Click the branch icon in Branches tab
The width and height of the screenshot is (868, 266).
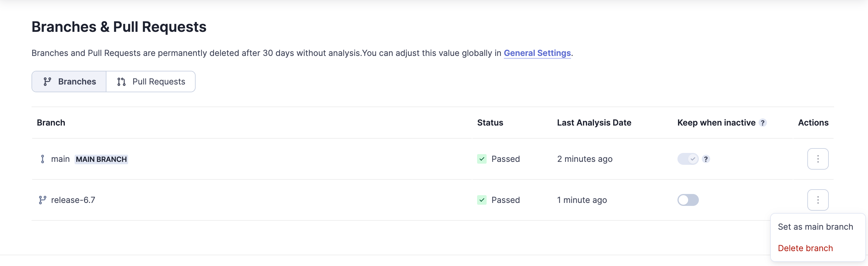(x=47, y=82)
